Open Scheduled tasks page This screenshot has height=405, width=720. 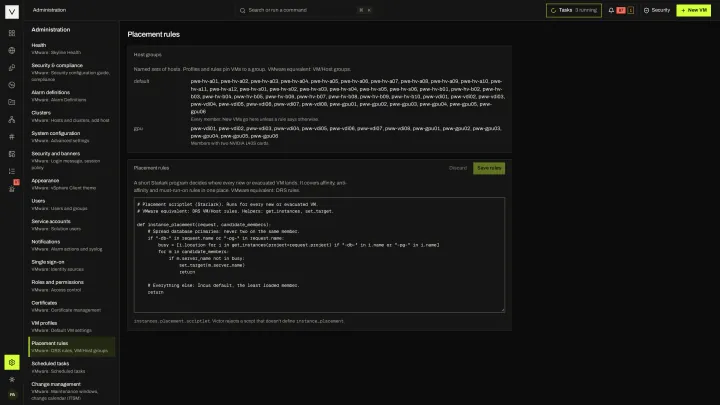[x=71, y=367]
